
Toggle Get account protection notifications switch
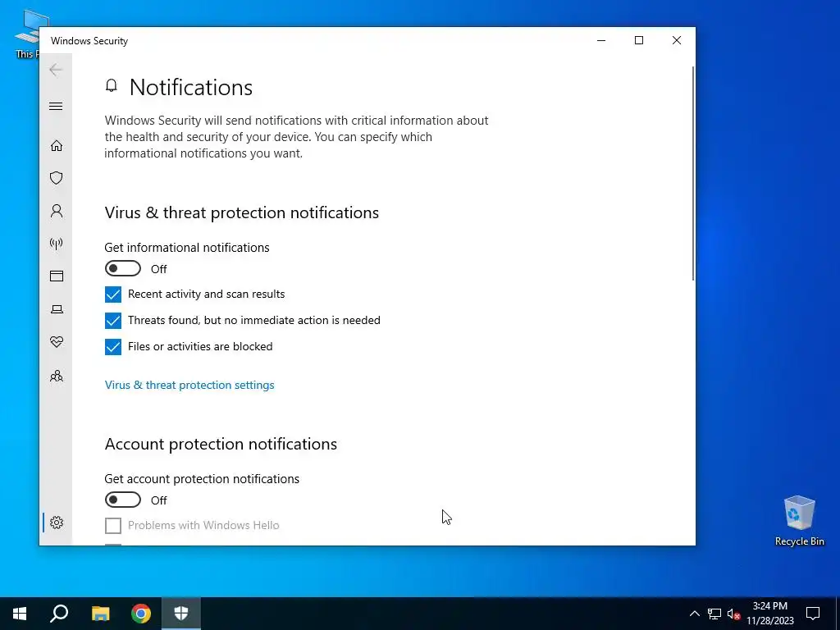[123, 500]
